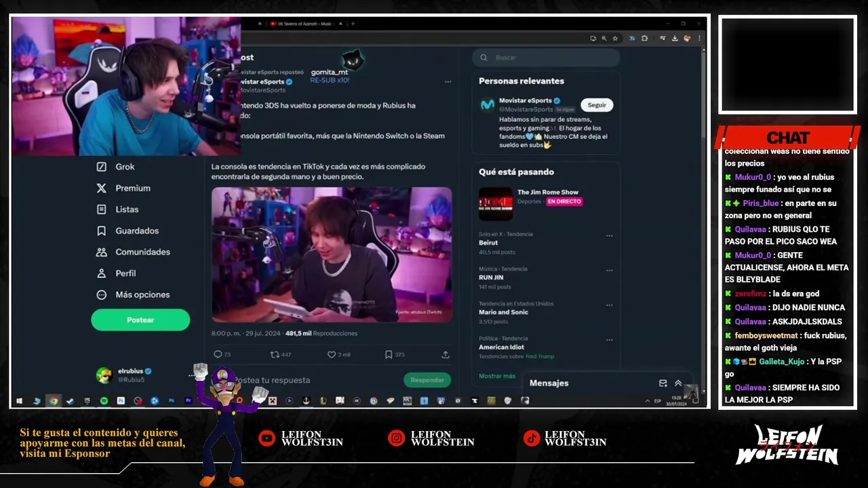868x488 pixels.
Task: Open the Mario and Sonic trend
Action: click(x=503, y=312)
